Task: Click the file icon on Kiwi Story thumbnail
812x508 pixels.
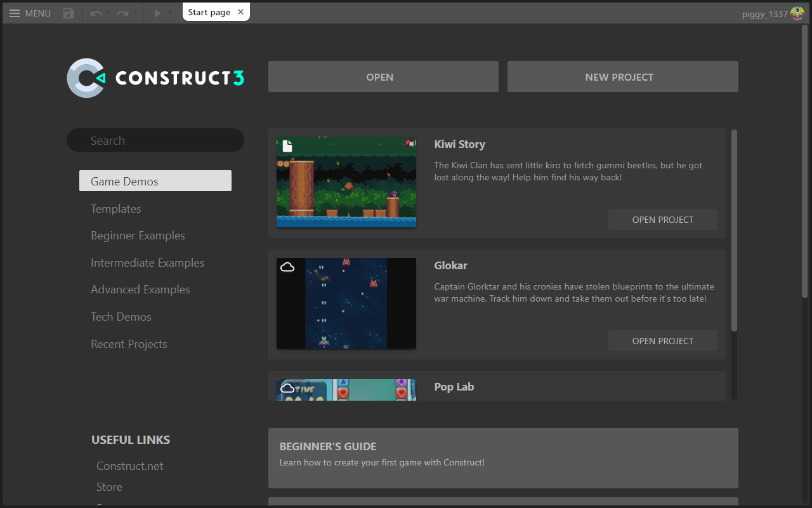Action: (287, 146)
